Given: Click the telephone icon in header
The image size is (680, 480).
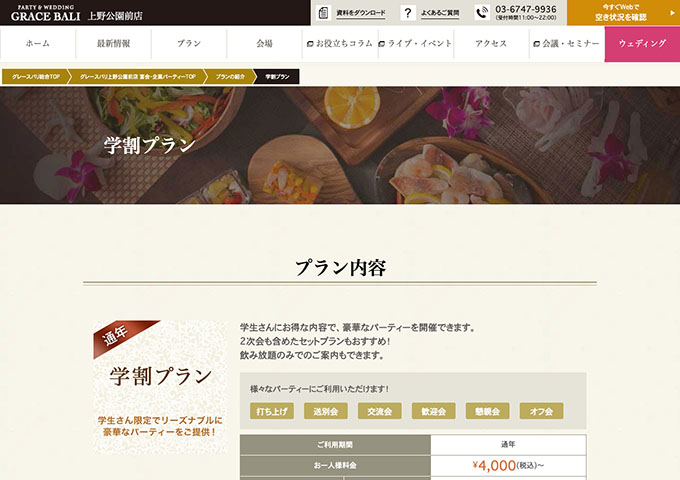Looking at the screenshot, I should coord(482,13).
